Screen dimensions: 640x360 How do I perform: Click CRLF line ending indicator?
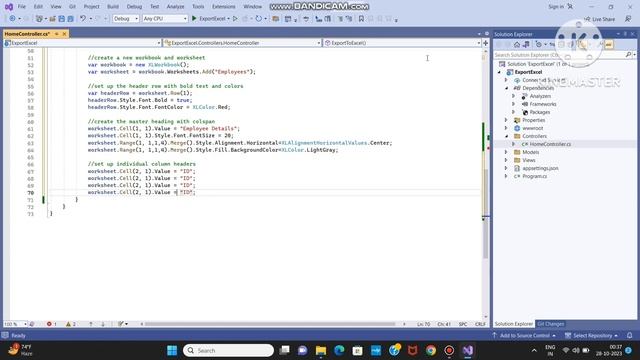point(480,324)
